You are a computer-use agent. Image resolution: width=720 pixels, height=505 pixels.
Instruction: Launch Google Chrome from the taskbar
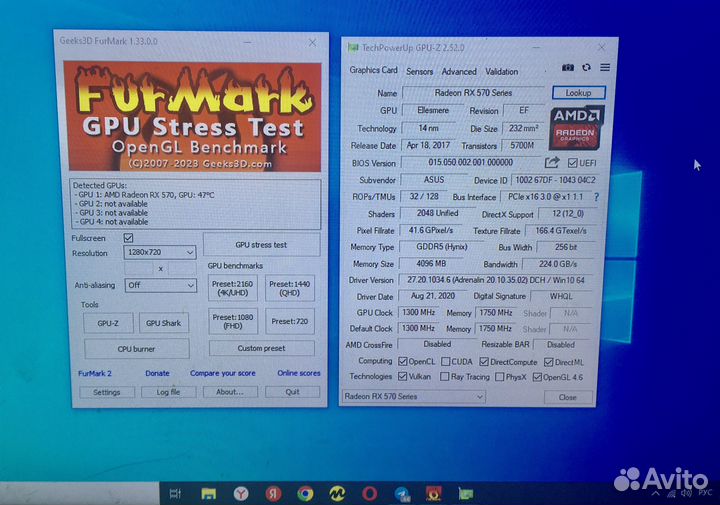point(305,494)
